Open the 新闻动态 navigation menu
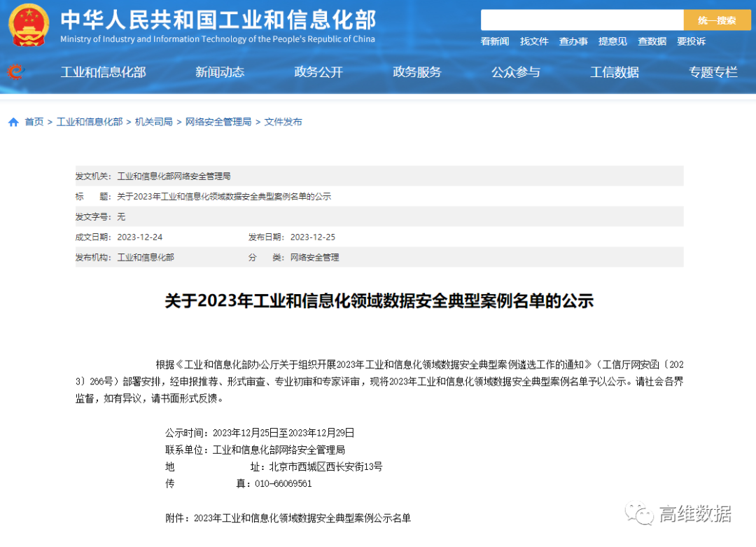Viewport: 756px width, 547px height. point(220,71)
